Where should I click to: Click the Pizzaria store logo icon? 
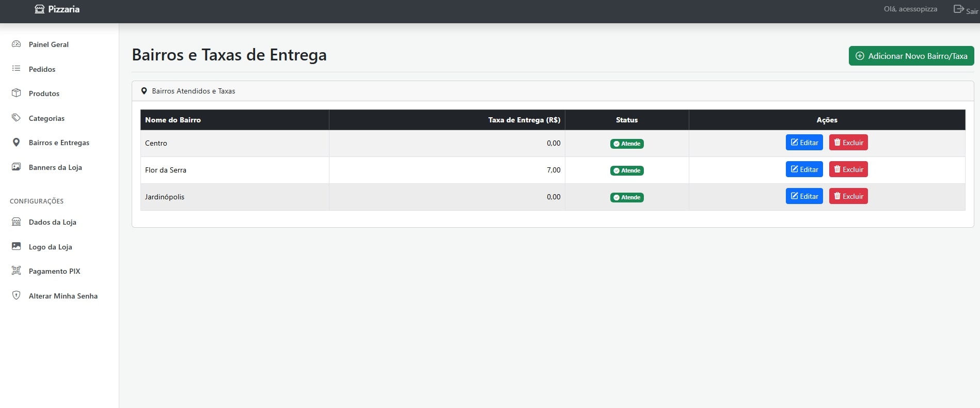pos(39,9)
